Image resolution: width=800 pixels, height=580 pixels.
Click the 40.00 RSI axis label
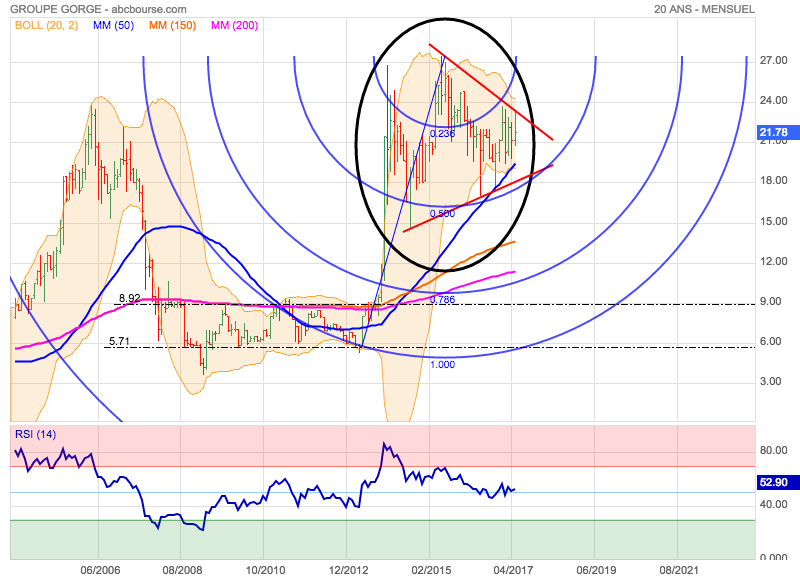(773, 505)
